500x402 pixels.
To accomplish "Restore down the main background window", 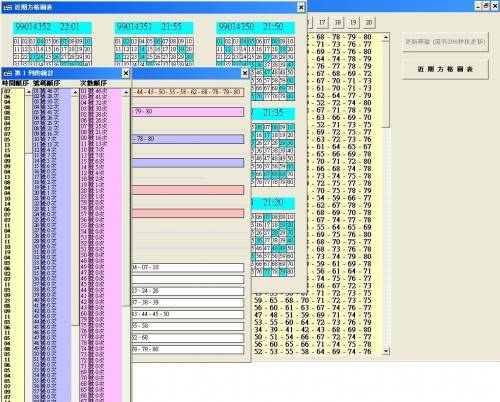I will [486, 6].
